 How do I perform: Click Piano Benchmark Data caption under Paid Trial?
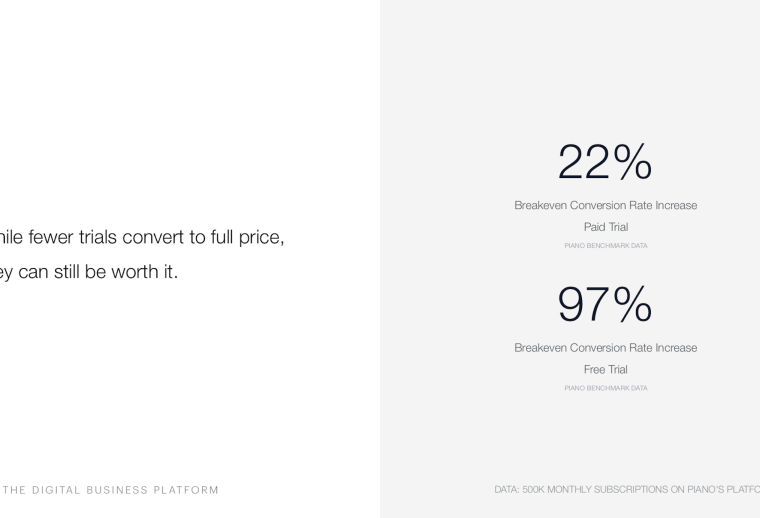click(605, 245)
